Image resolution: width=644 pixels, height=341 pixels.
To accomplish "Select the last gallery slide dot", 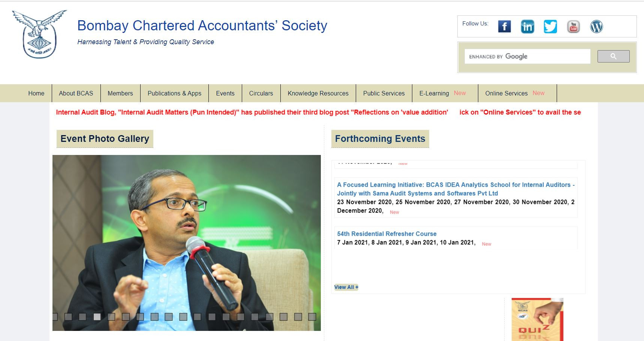I will click(x=312, y=317).
